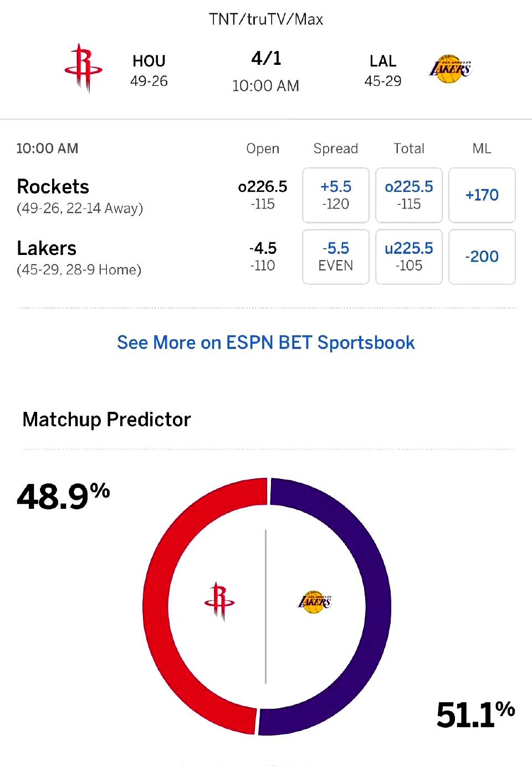Viewport: 532px width, 766px height.
Task: Choose Rockets +170 moneyline
Action: [482, 195]
